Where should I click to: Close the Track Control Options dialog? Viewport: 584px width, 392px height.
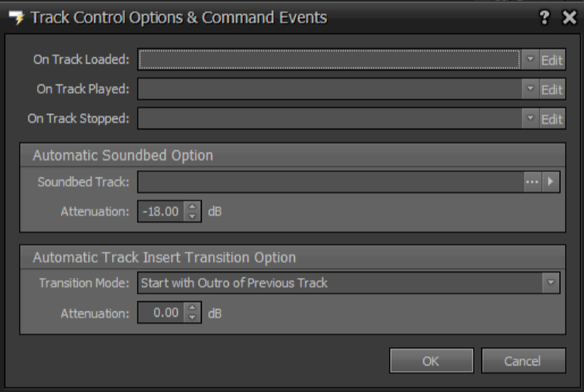[x=568, y=18]
